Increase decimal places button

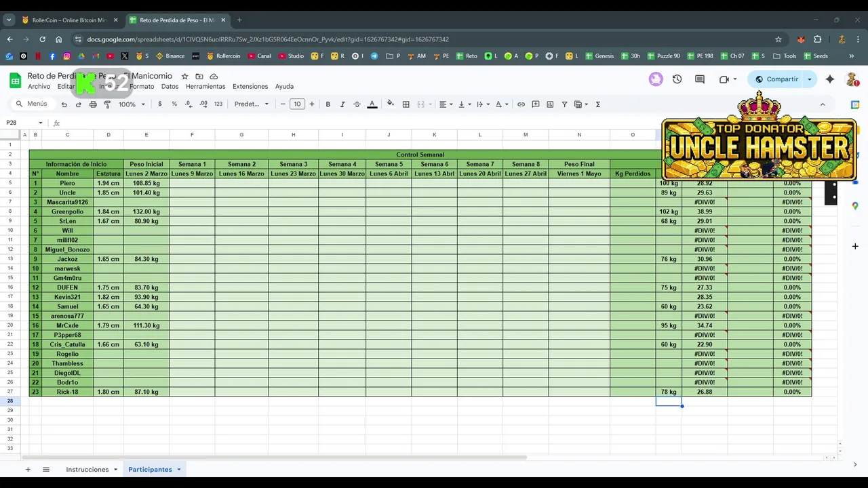click(203, 104)
